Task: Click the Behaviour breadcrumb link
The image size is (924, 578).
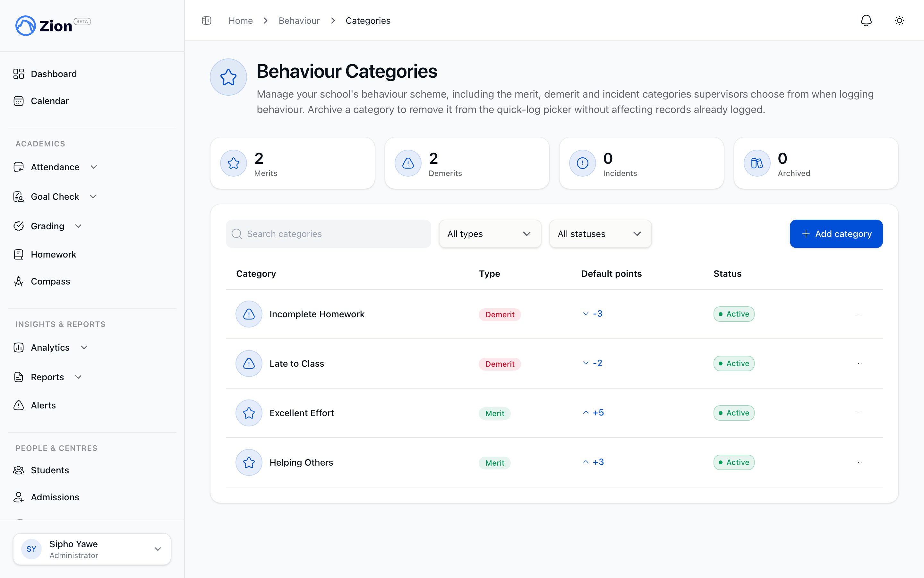Action: click(x=299, y=21)
